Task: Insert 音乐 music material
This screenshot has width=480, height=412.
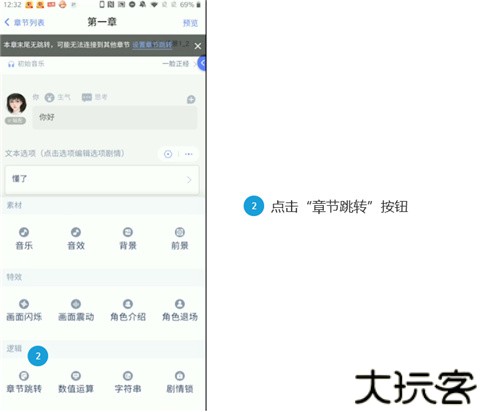Action: (24, 239)
